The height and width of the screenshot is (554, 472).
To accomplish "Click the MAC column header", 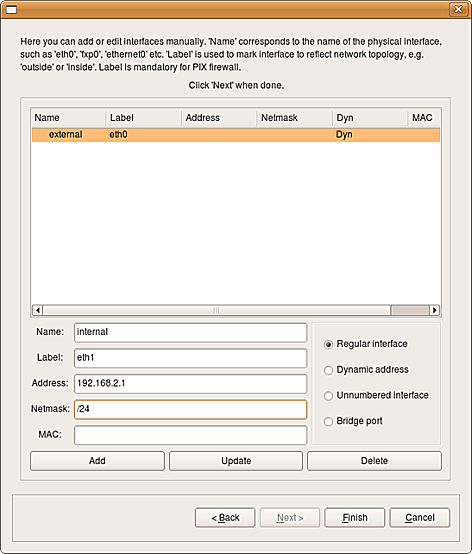I will [x=424, y=118].
